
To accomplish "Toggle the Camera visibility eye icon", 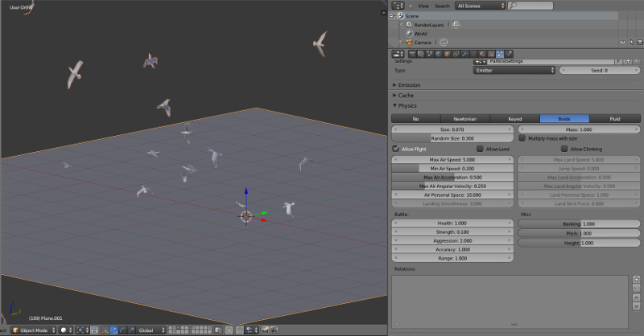I will (x=622, y=43).
